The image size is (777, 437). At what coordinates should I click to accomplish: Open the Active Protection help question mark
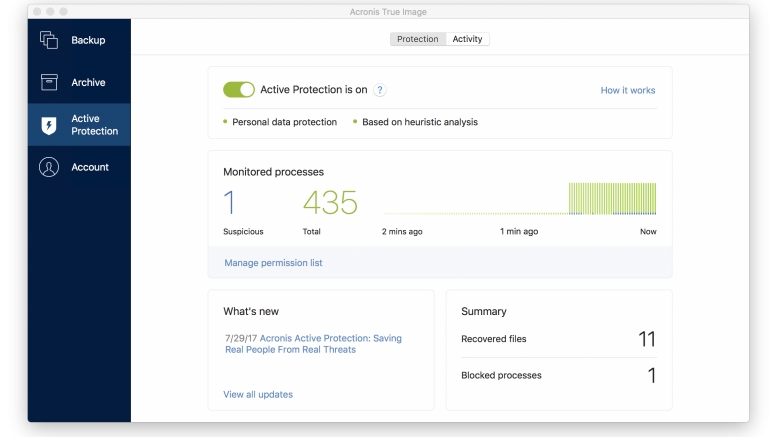tap(380, 90)
